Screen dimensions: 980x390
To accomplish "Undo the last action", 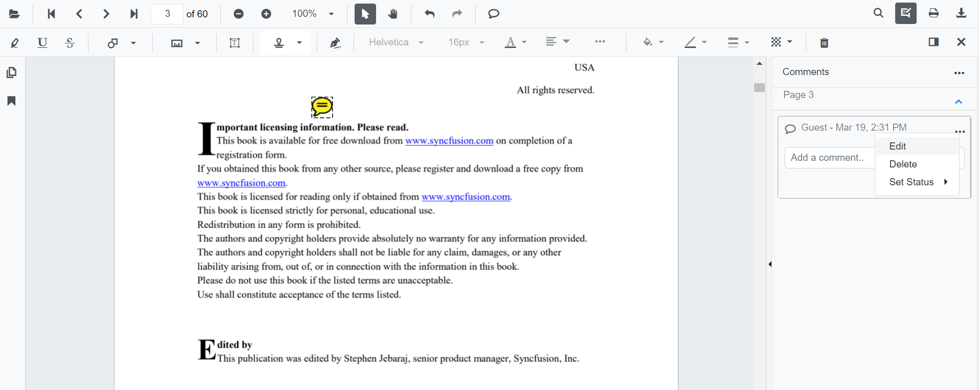I will 430,14.
